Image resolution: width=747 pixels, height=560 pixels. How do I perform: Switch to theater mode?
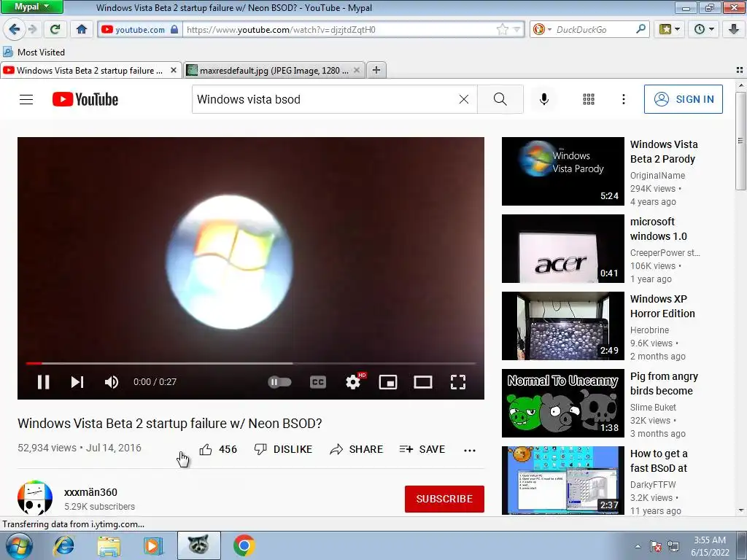[x=423, y=382]
